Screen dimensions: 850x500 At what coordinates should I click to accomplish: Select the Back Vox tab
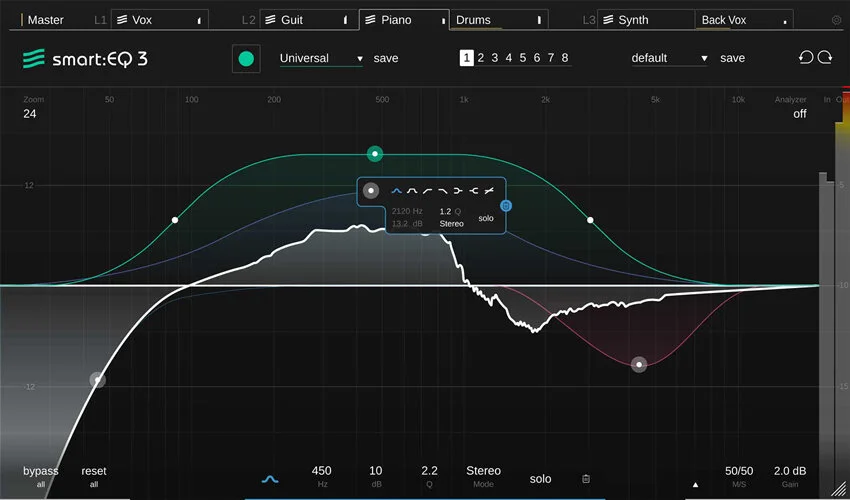pos(744,20)
